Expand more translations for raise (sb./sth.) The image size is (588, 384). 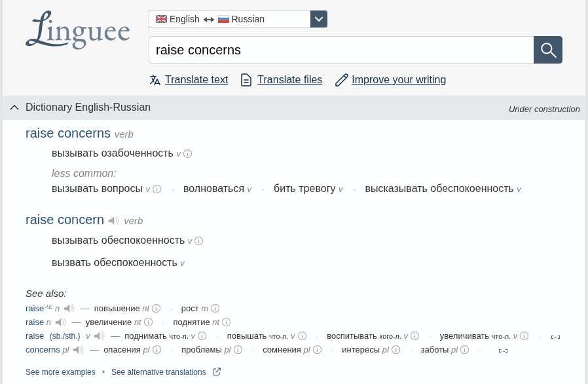tap(555, 337)
